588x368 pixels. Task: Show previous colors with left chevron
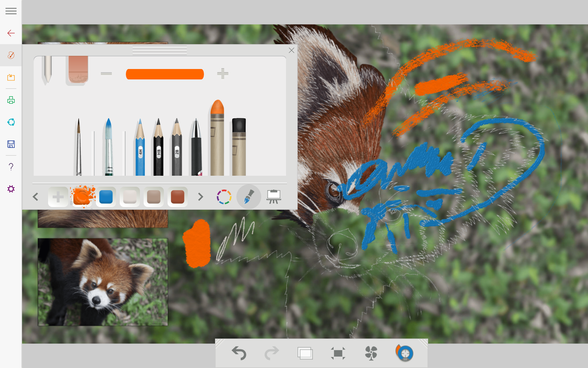pyautogui.click(x=35, y=197)
